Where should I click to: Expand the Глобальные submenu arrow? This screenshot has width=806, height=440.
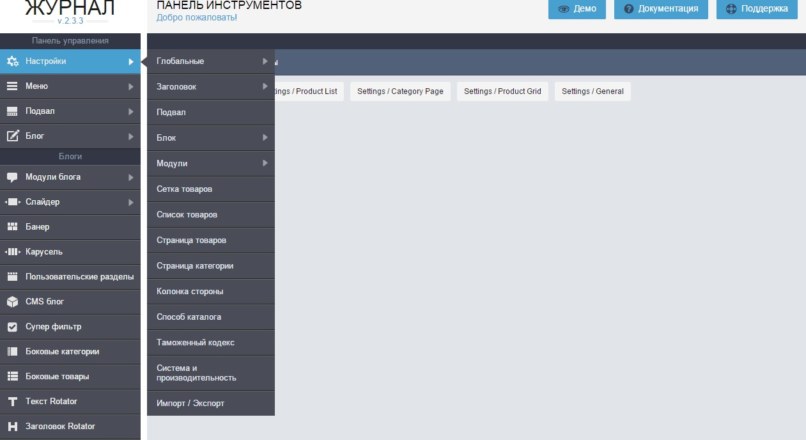point(265,61)
